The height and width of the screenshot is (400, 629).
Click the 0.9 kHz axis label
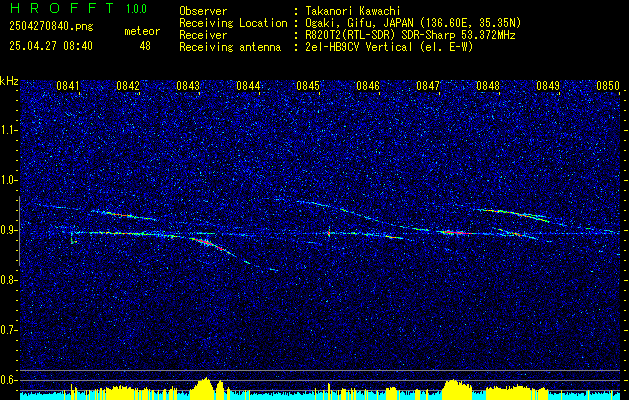pos(8,230)
